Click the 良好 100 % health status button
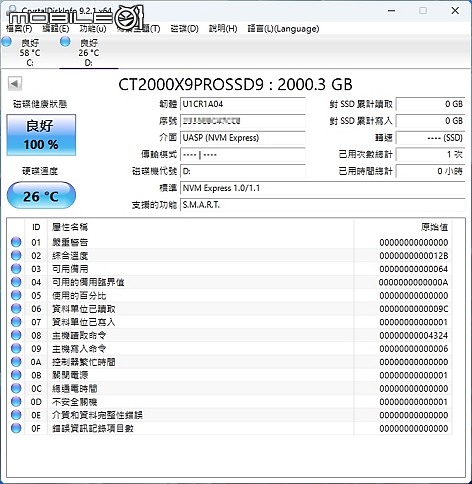 pos(41,135)
